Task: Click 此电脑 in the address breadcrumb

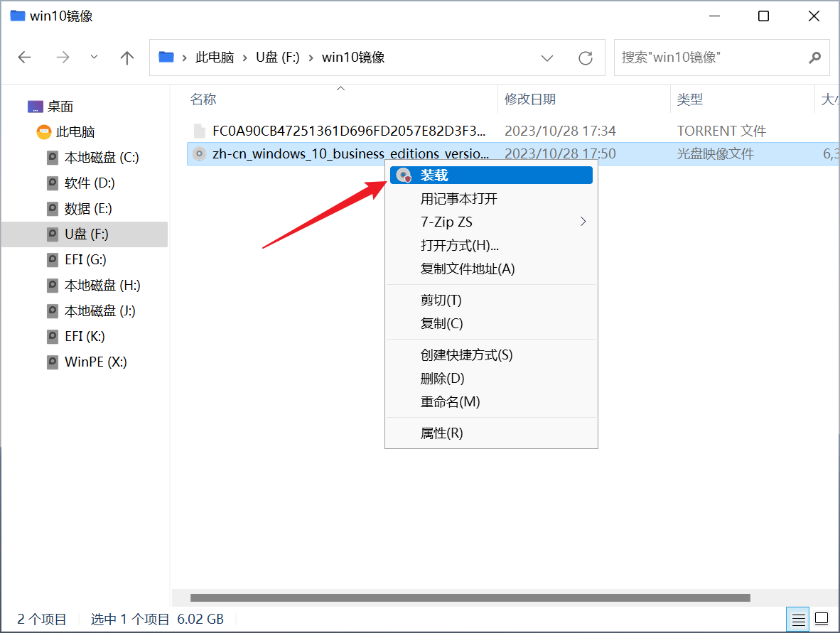Action: click(x=215, y=58)
